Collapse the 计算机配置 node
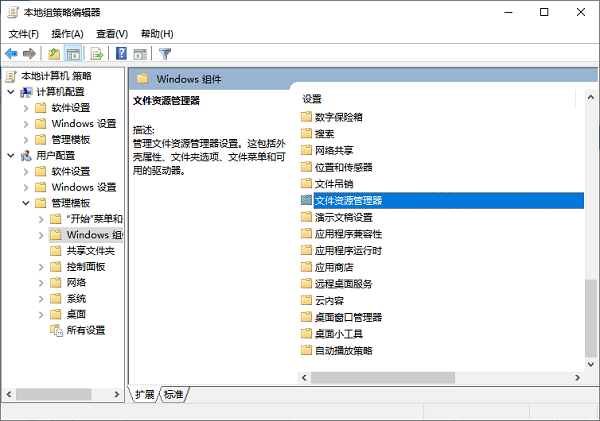 pos(11,92)
